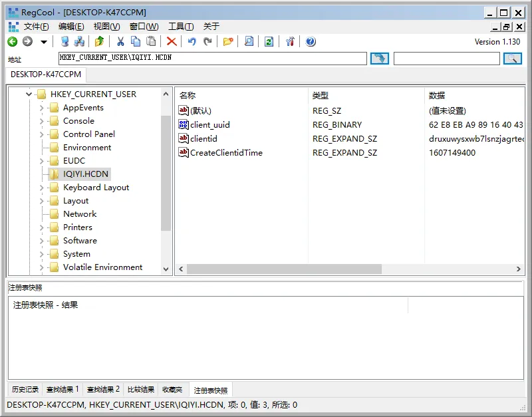This screenshot has height=417, width=532.
Task: Open the 文件 menu
Action: coord(35,26)
